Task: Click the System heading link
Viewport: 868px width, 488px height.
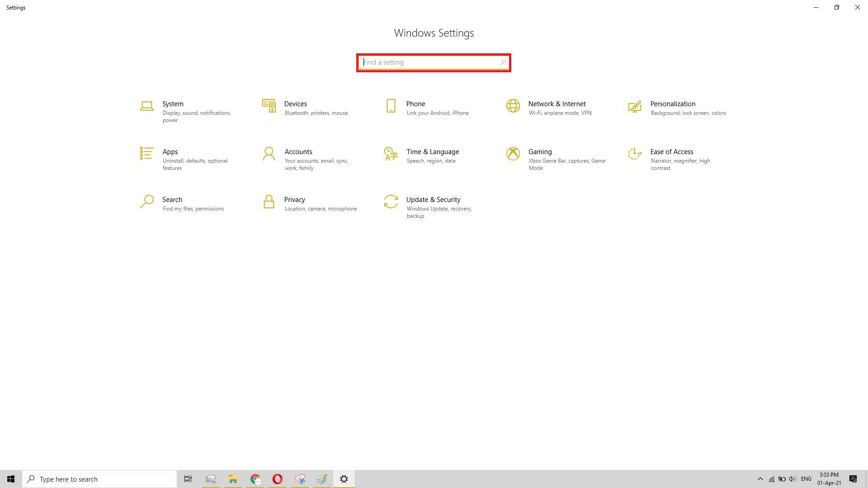Action: point(173,104)
